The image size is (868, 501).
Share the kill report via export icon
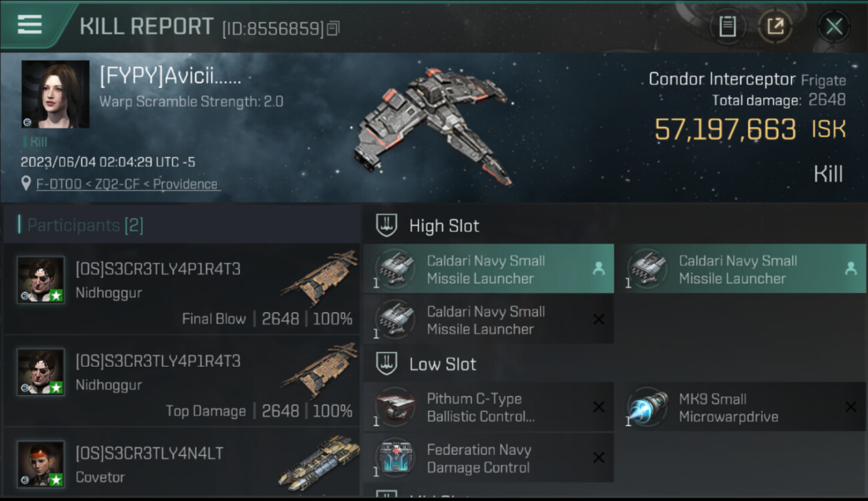(775, 27)
